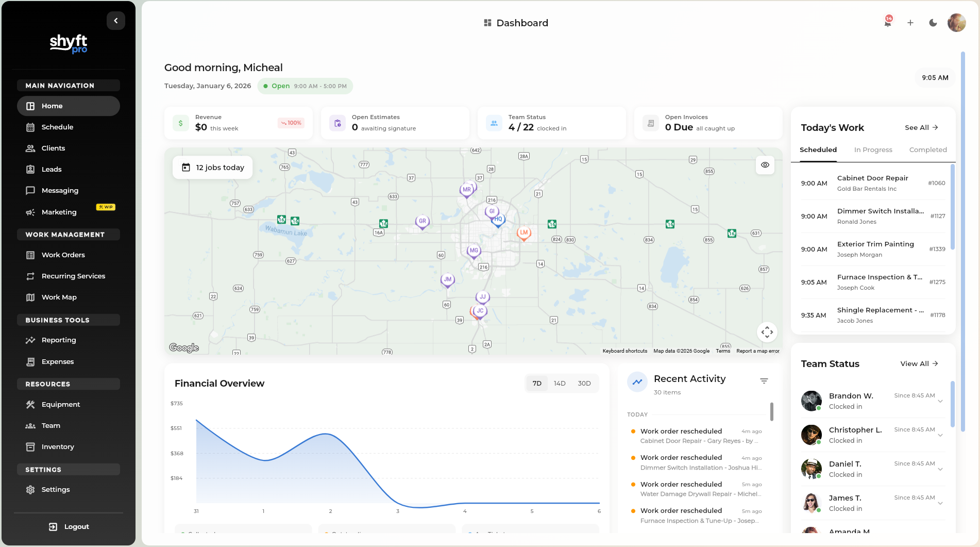Open the Recent Activity filter icon
The image size is (980, 547).
pos(764,380)
